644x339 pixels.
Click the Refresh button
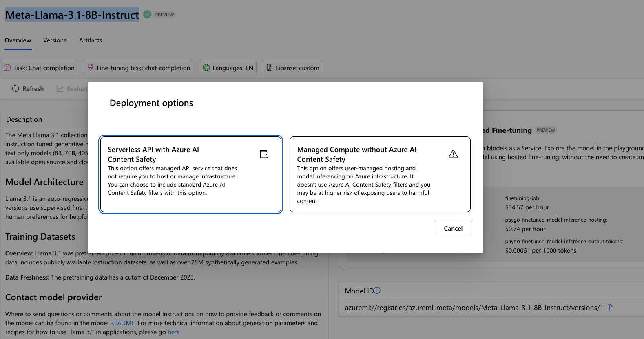(28, 88)
